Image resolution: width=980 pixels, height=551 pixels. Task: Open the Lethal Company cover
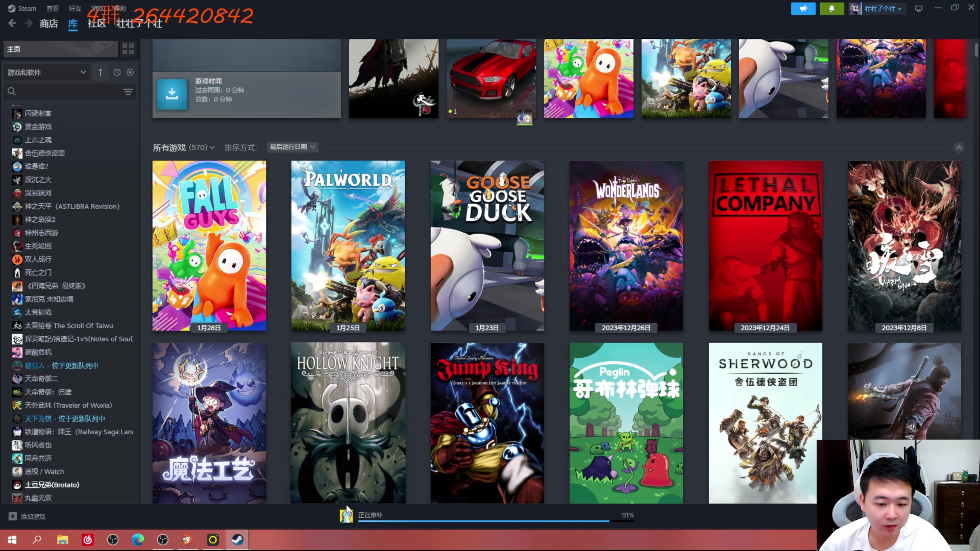tap(765, 246)
